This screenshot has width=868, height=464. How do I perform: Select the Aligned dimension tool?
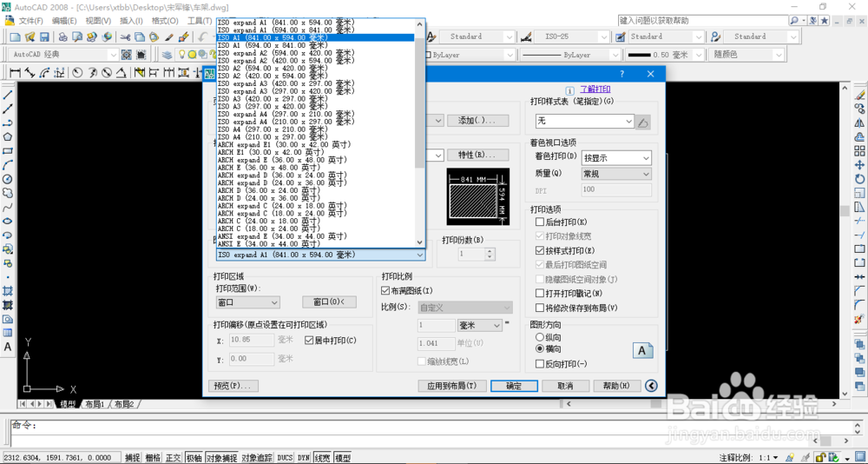click(30, 73)
